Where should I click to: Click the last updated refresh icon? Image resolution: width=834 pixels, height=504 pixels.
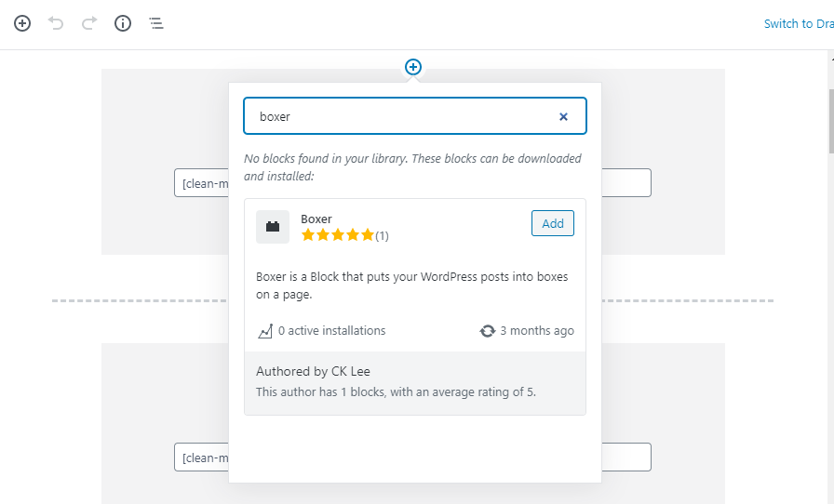point(487,331)
